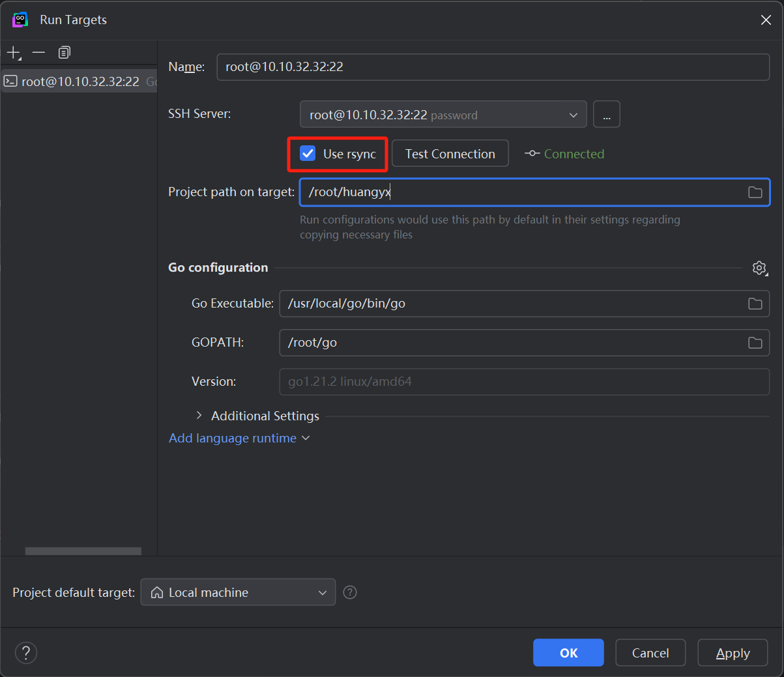Browse folder for Project path on target
The width and height of the screenshot is (784, 677).
click(755, 192)
